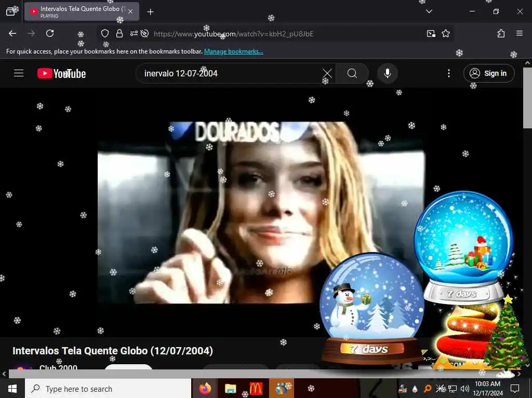The width and height of the screenshot is (532, 398).
Task: Go back to the previous page
Action: [12, 33]
